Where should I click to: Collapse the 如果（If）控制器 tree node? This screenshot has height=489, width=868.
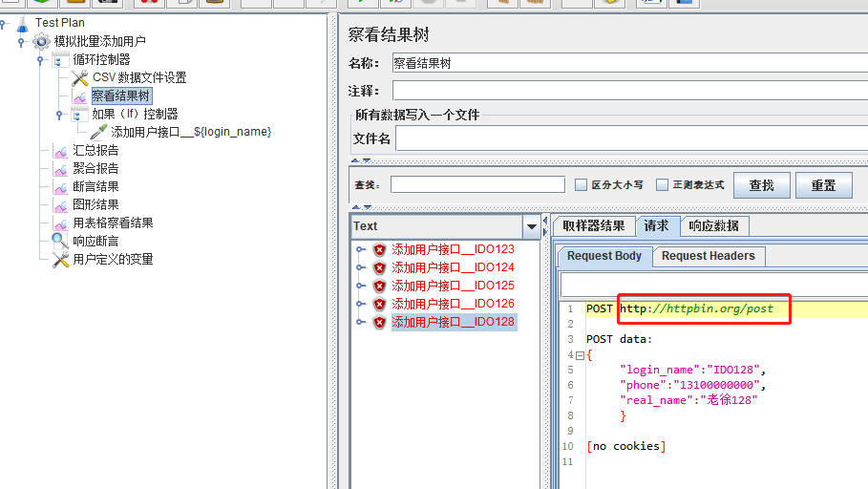(60, 114)
